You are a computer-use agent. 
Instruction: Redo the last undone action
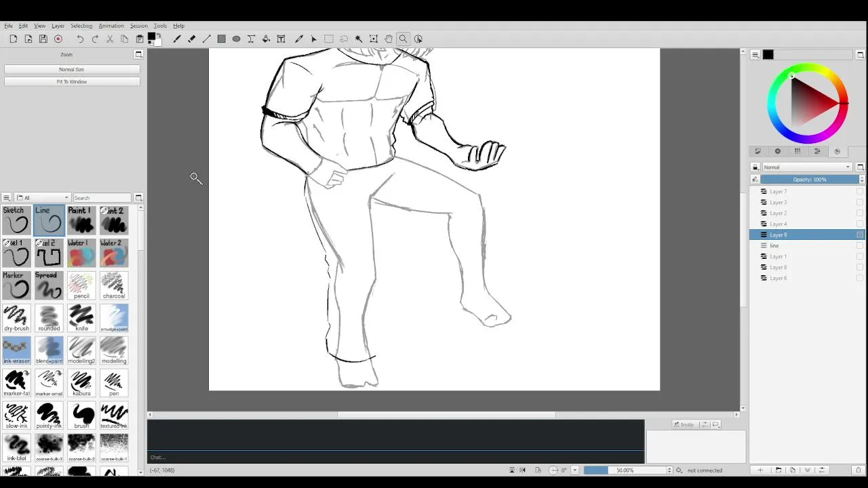pyautogui.click(x=95, y=39)
